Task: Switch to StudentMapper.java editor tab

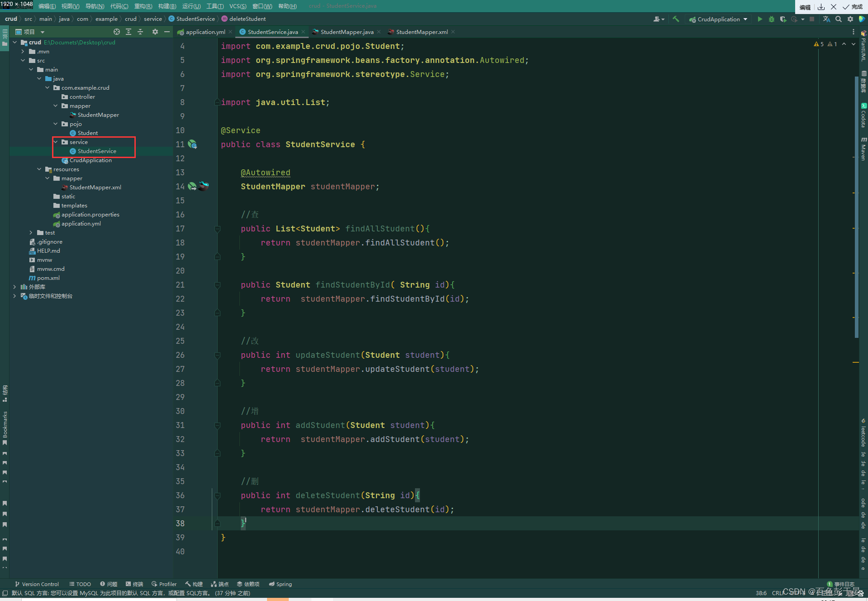Action: coord(347,32)
